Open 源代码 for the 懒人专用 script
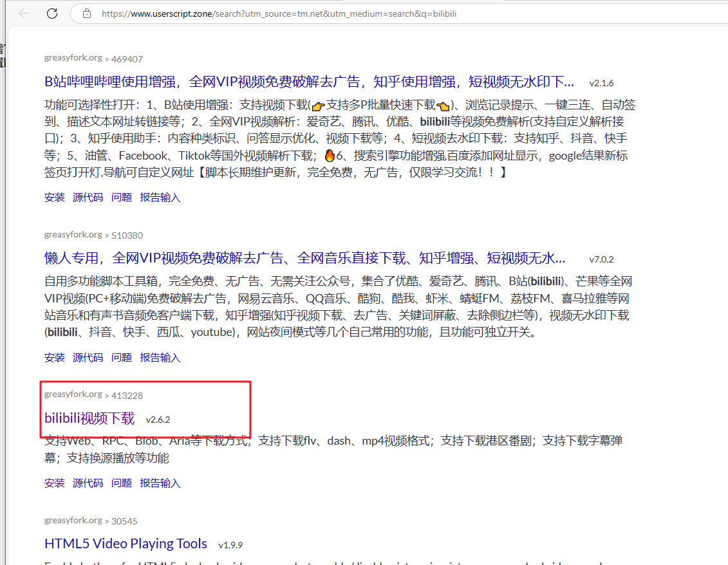 [88, 358]
